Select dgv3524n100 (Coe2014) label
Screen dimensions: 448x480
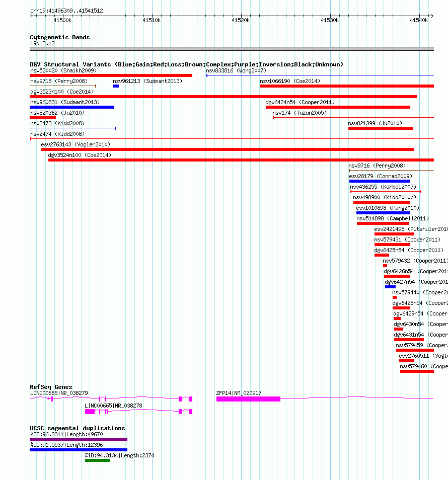[80, 155]
